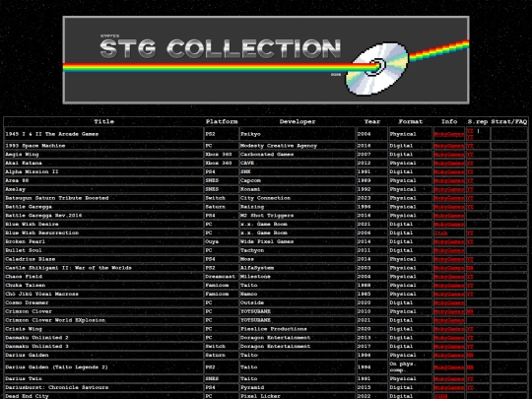
Task: Open YT replay link for Batsugun Saturn Tribute
Action: pos(470,198)
